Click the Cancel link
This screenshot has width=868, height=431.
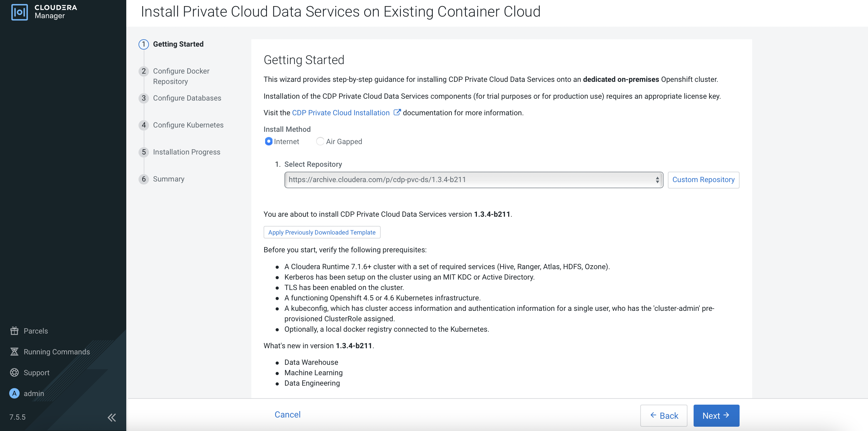287,414
